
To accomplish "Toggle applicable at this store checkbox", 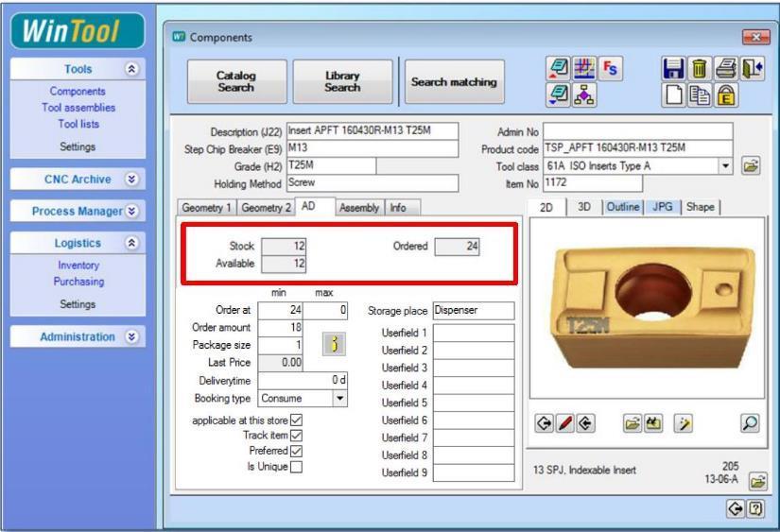I will pyautogui.click(x=296, y=420).
